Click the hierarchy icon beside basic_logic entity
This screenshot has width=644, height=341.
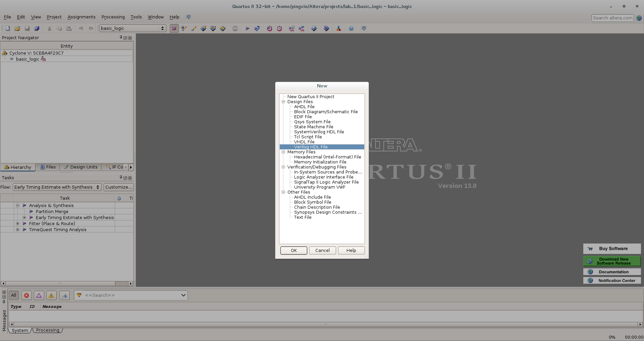pyautogui.click(x=43, y=59)
